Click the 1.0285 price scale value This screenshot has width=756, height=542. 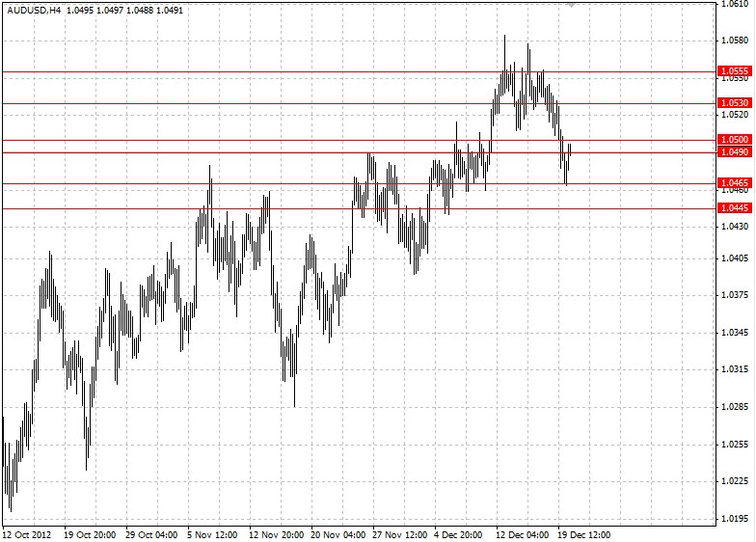[x=735, y=407]
